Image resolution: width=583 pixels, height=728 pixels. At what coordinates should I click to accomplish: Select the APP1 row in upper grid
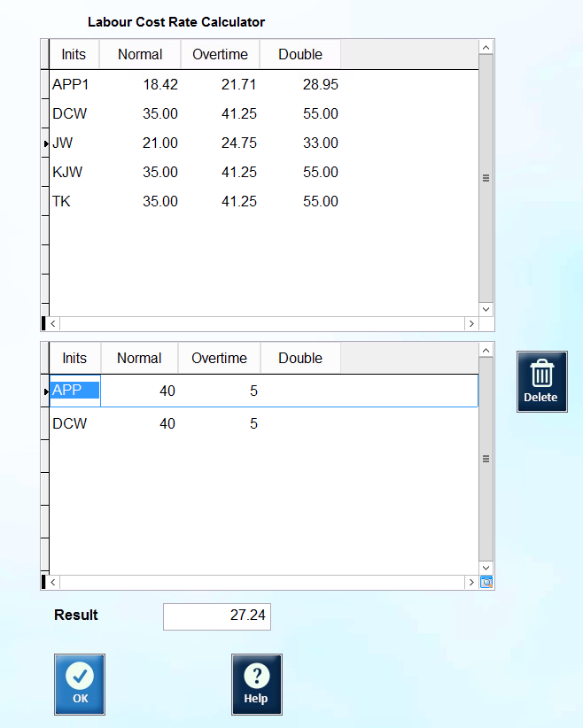[x=263, y=84]
